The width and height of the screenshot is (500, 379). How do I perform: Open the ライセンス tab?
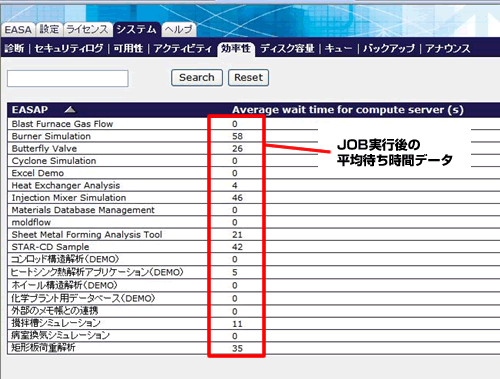coord(87,29)
